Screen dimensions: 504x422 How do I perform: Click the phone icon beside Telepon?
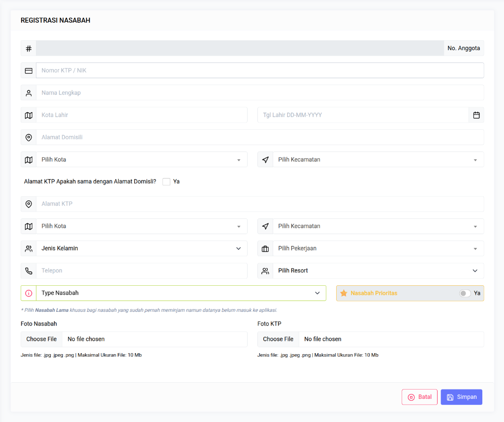click(29, 271)
